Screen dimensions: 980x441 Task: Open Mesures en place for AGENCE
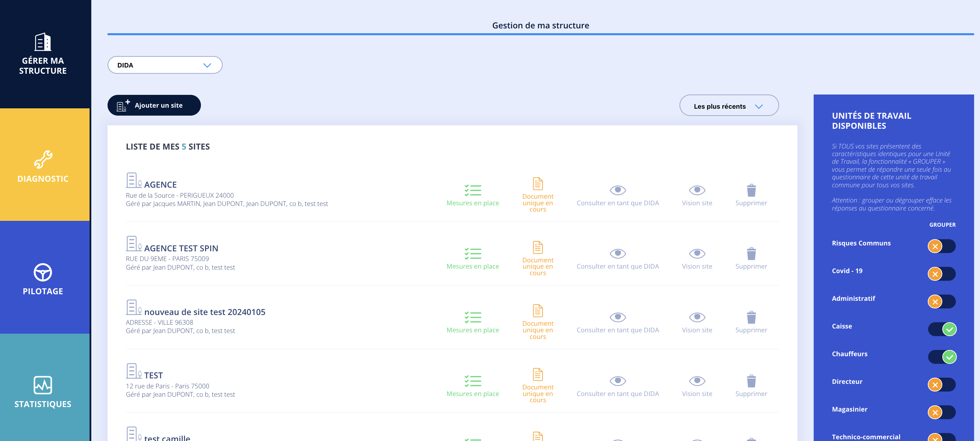click(472, 195)
